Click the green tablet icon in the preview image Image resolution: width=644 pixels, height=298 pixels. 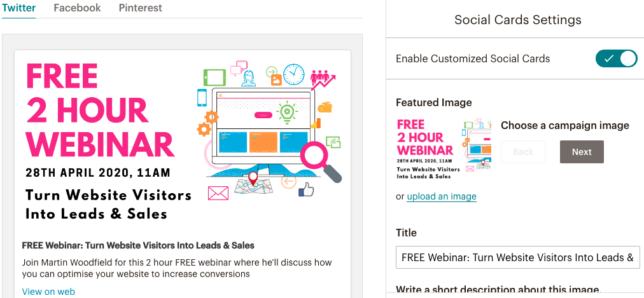click(x=214, y=77)
